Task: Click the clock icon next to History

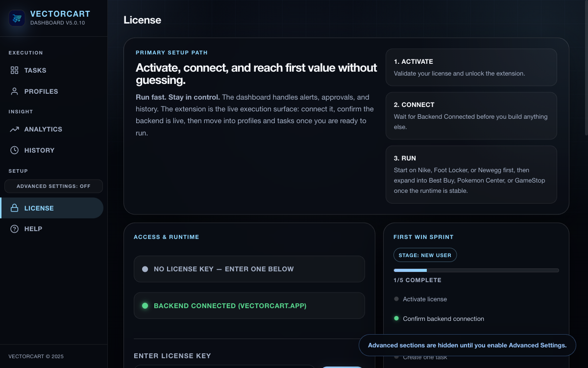Action: [x=14, y=150]
